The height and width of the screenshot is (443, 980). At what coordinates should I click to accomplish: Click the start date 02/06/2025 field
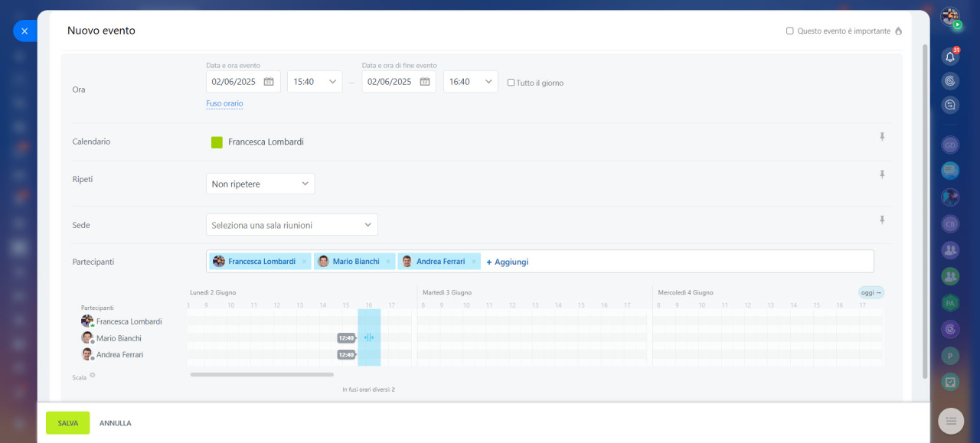243,82
